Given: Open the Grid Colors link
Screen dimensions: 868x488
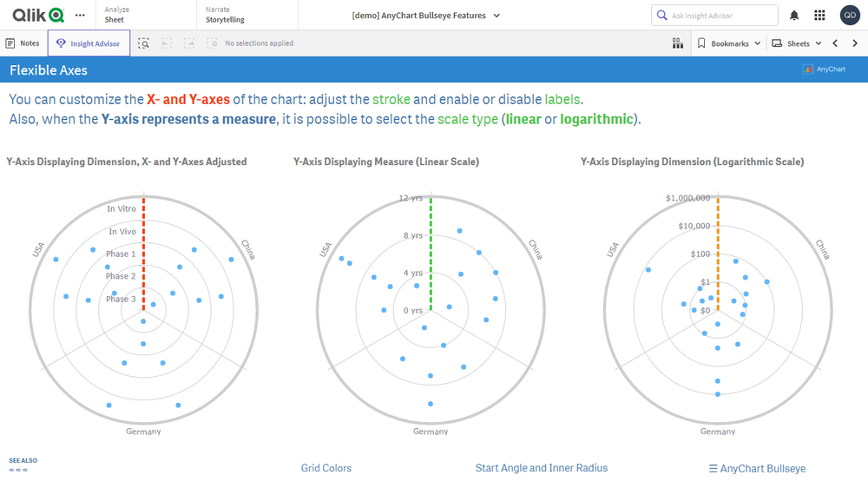Looking at the screenshot, I should [x=326, y=468].
